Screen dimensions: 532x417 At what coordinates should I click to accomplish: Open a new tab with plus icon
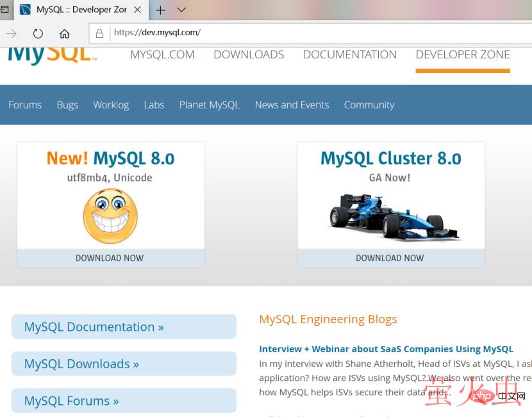coord(160,10)
